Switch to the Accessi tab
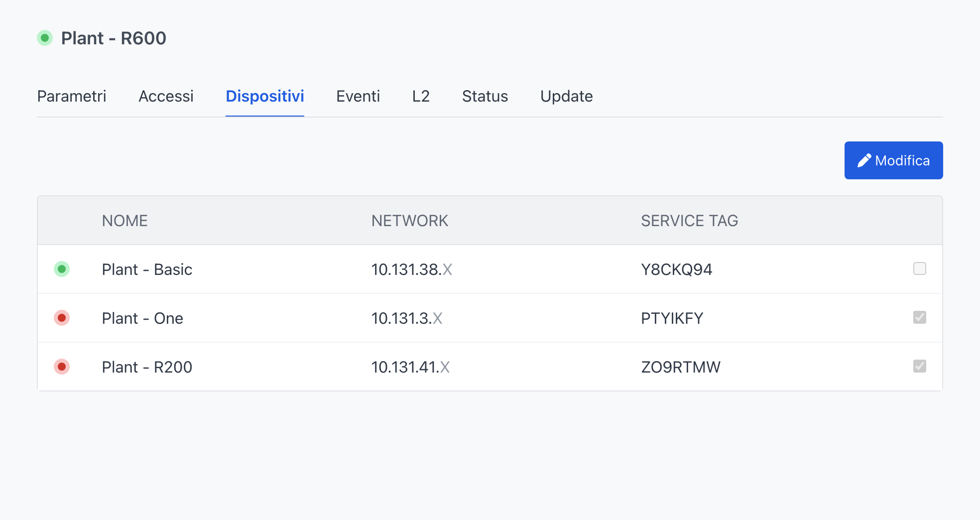980x520 pixels. point(166,96)
